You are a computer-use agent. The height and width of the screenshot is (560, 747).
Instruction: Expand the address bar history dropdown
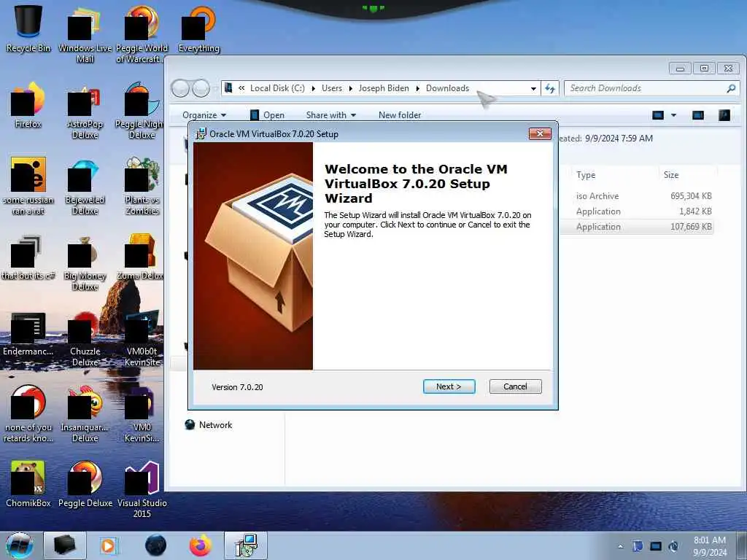pyautogui.click(x=533, y=88)
